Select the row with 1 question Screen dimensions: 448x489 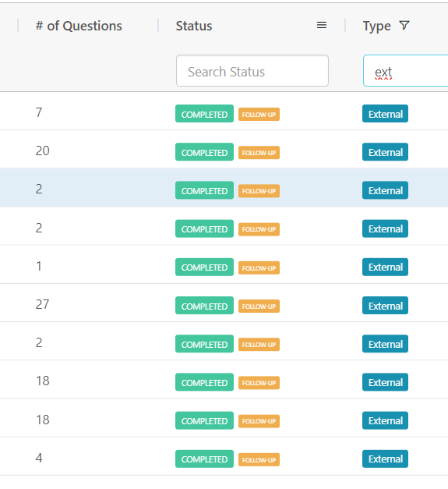tap(224, 264)
